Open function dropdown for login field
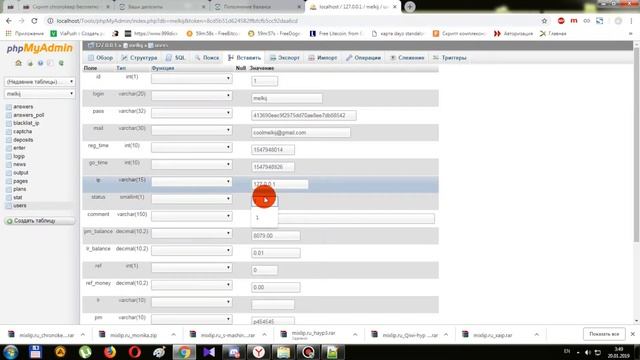 pos(191,96)
